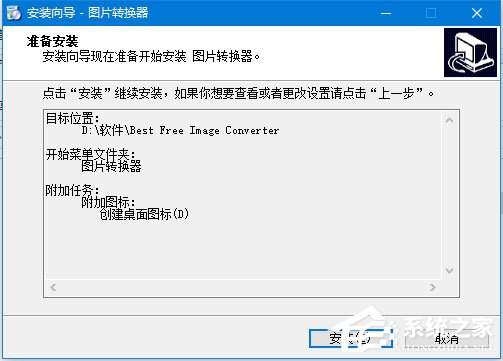Click the 附加任务 label
Viewport: 503px width, 361px height.
click(x=72, y=190)
